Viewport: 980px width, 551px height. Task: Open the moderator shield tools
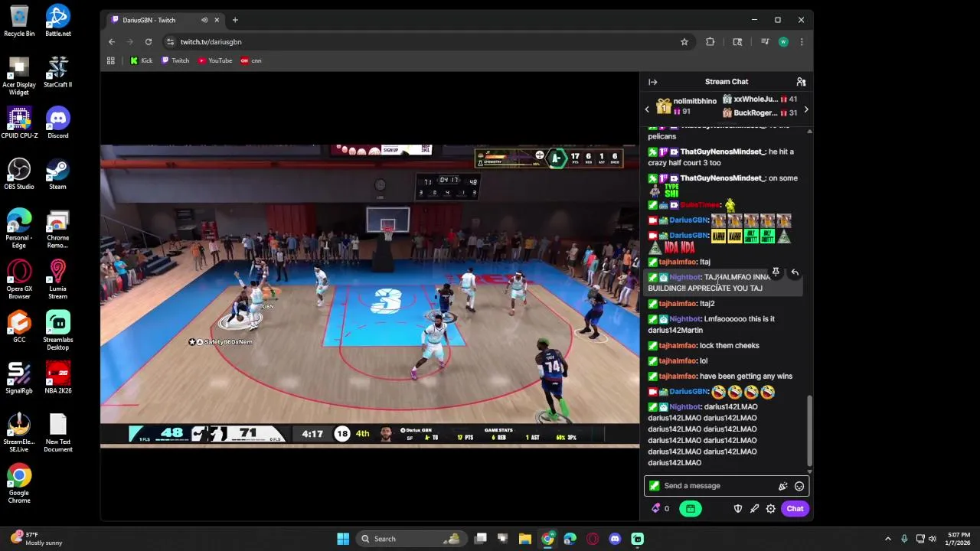(738, 509)
